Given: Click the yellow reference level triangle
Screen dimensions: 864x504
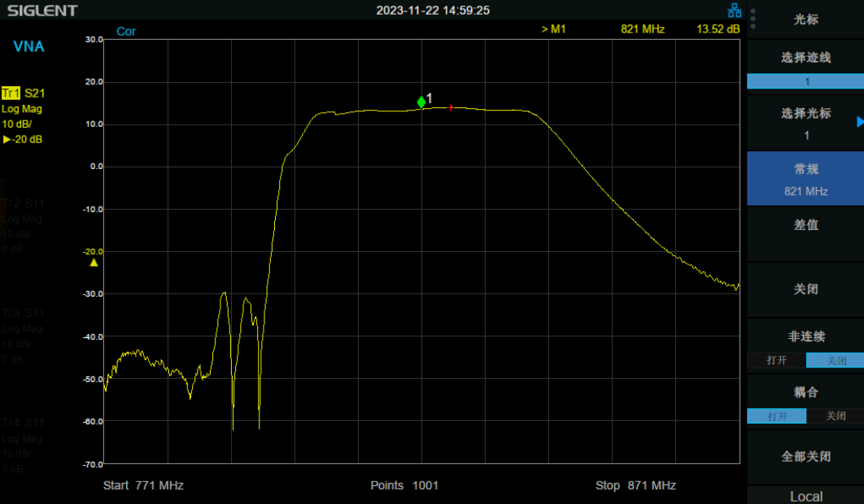Looking at the screenshot, I should pos(94,263).
